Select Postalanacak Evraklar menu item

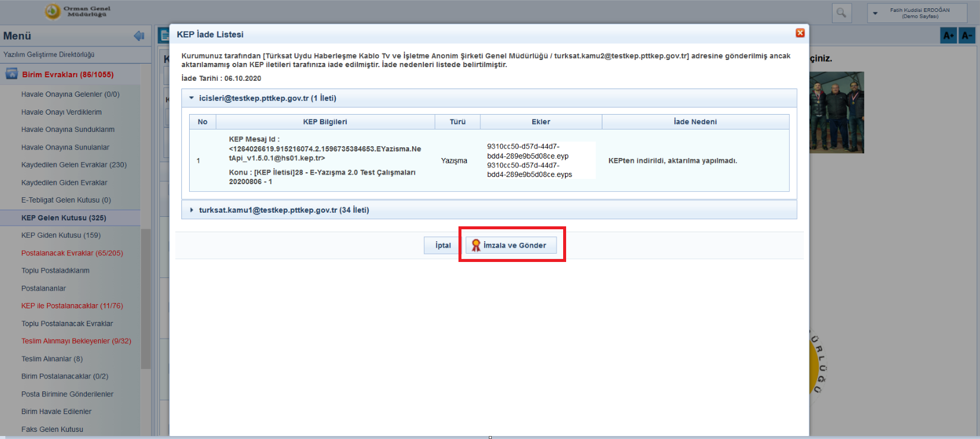[x=72, y=253]
